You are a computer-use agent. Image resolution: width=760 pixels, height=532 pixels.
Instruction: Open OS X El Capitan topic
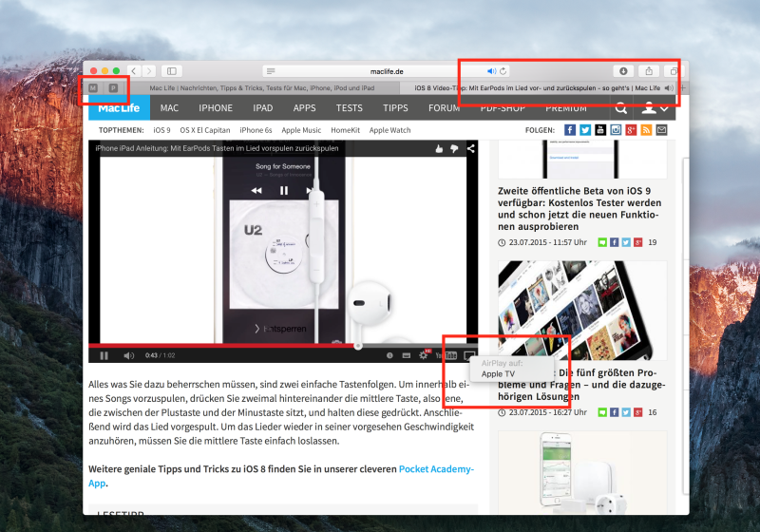(x=205, y=130)
